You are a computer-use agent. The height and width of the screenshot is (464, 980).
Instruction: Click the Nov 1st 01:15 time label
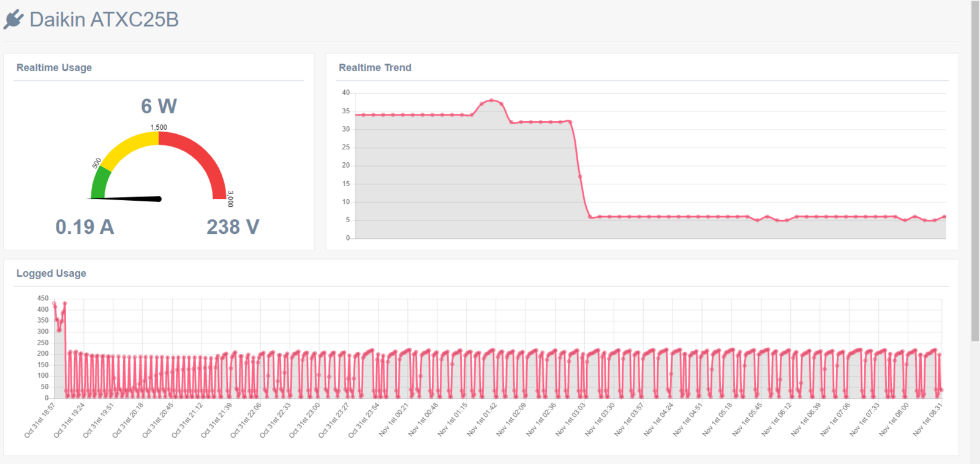[453, 420]
